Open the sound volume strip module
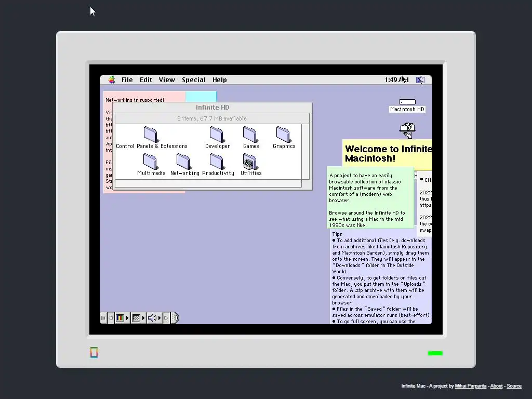The image size is (532, 399). point(154,318)
